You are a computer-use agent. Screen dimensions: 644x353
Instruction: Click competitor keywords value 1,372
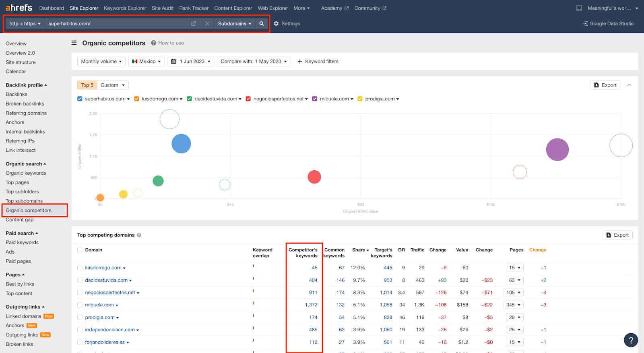pyautogui.click(x=311, y=305)
